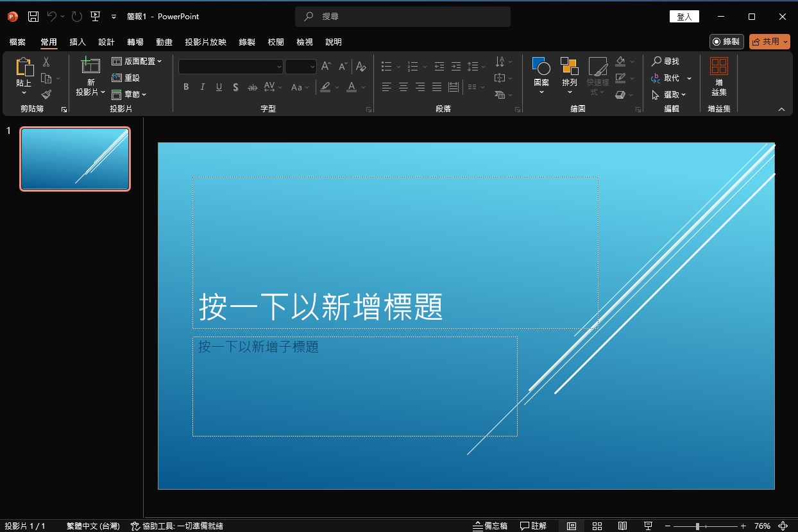Toggle Bold text formatting
The height and width of the screenshot is (532, 798).
[x=186, y=87]
